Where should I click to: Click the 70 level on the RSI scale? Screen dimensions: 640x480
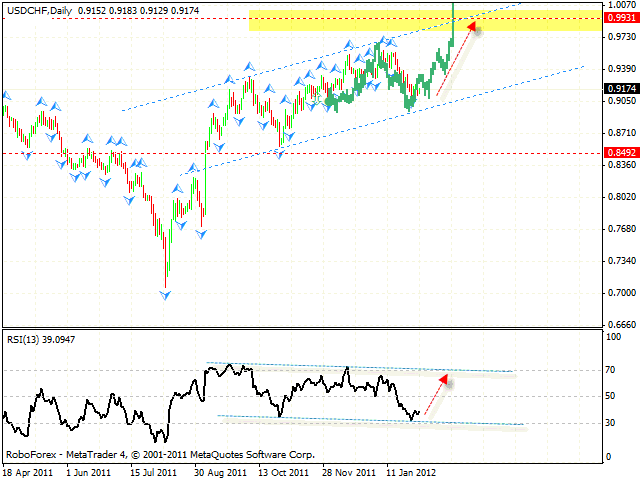(x=612, y=371)
